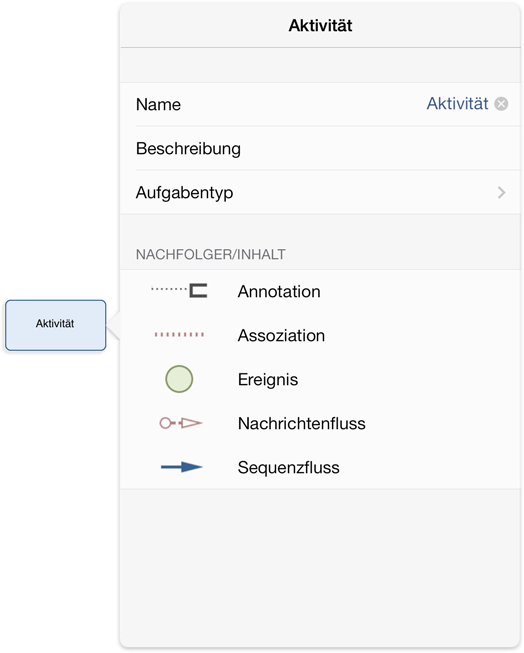Clear the Name field with the x icon
Image resolution: width=524 pixels, height=653 pixels.
pos(501,104)
